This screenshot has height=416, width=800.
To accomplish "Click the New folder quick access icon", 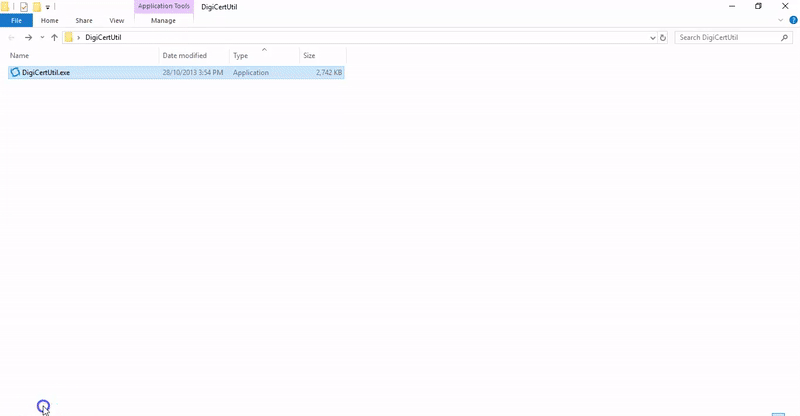I will click(37, 7).
